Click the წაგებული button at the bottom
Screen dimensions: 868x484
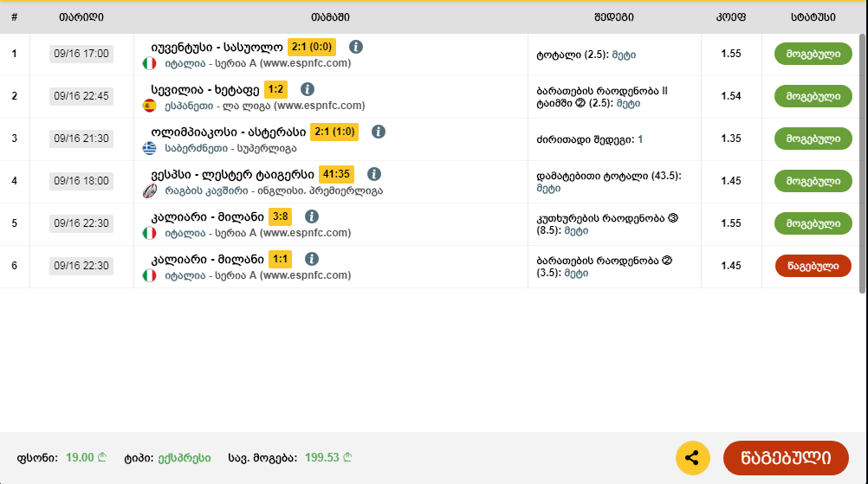point(786,458)
